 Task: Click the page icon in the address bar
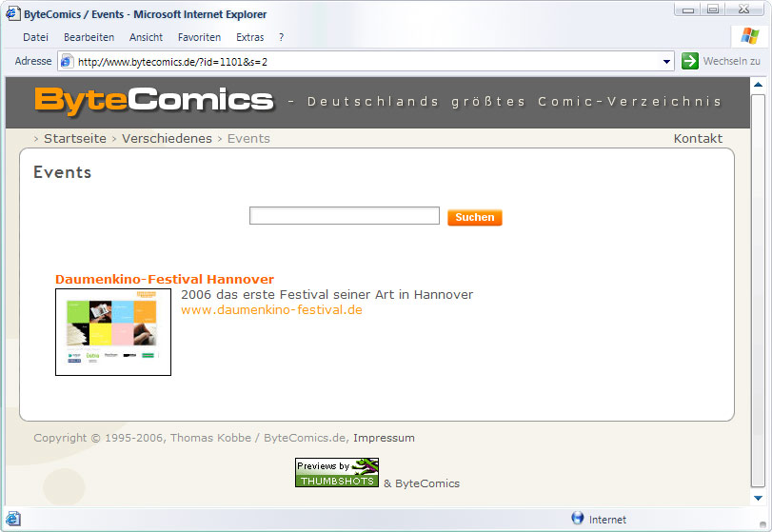point(67,61)
